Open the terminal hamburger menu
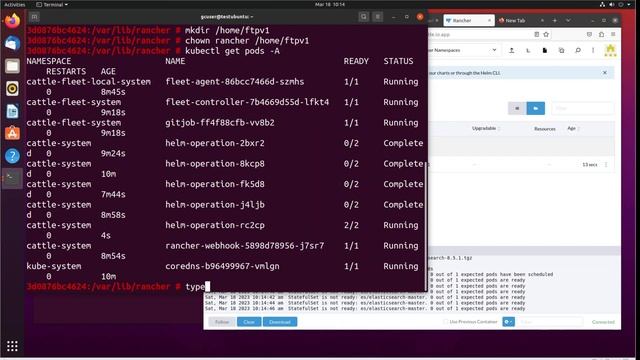 pyautogui.click(x=378, y=17)
